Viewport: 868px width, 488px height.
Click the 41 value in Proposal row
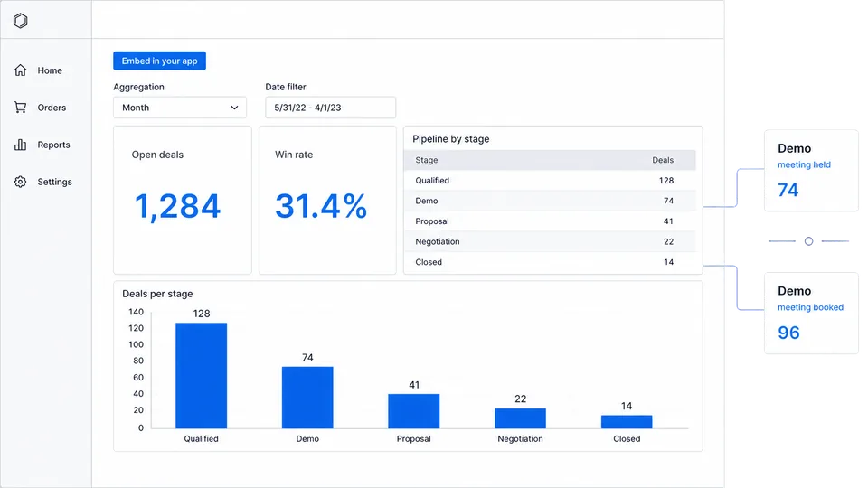(668, 221)
